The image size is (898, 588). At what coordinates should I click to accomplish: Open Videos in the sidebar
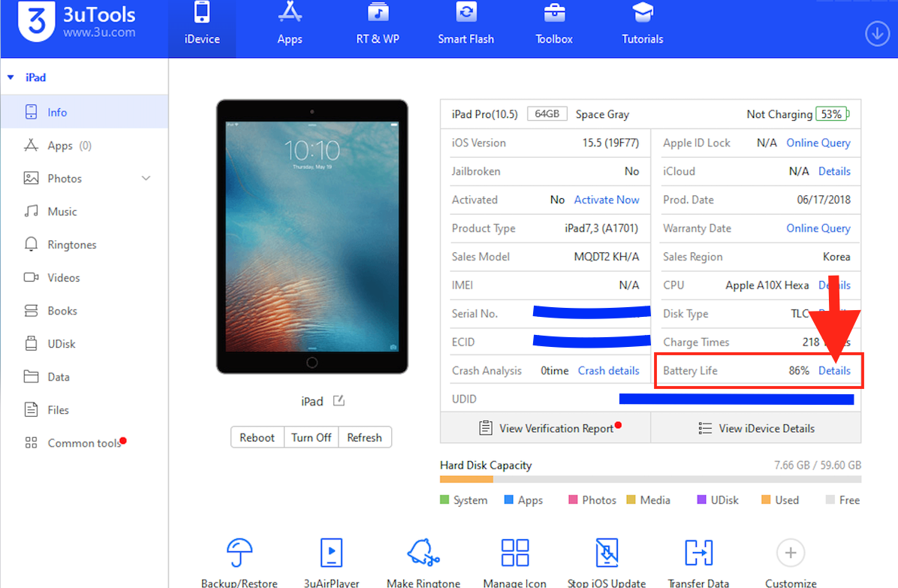pos(84,278)
